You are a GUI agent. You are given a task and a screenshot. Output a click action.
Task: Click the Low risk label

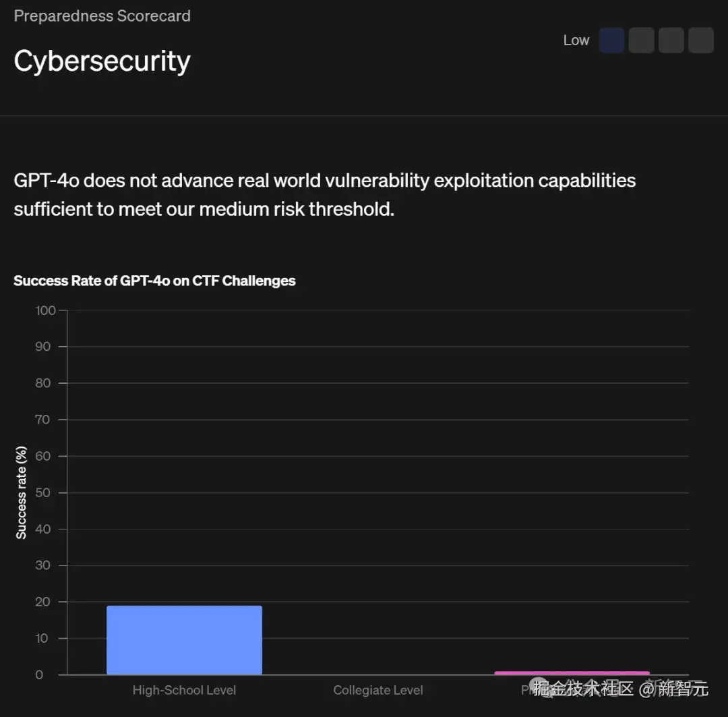tap(576, 40)
